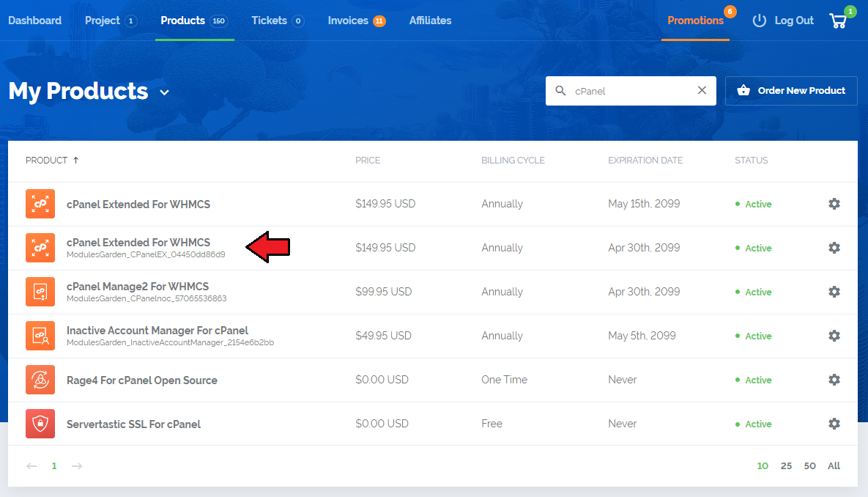Open first cPanel Extended For WHMCS product
Image resolution: width=868 pixels, height=497 pixels.
(138, 205)
